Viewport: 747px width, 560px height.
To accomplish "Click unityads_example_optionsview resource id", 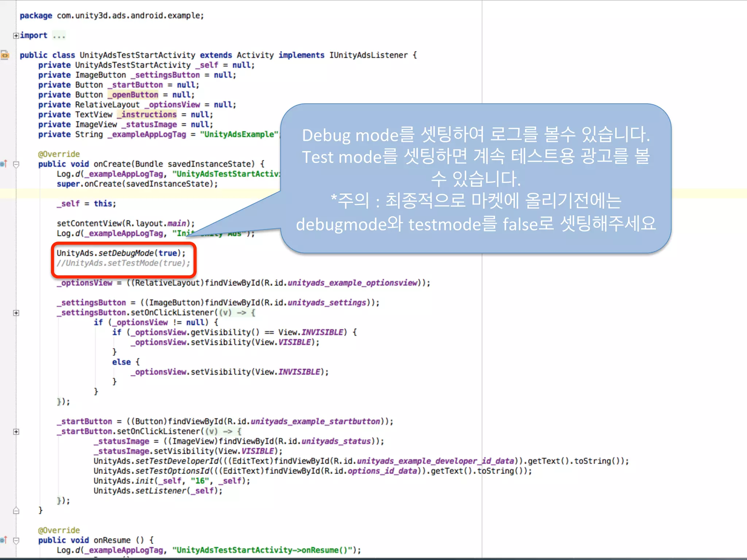I will 352,283.
